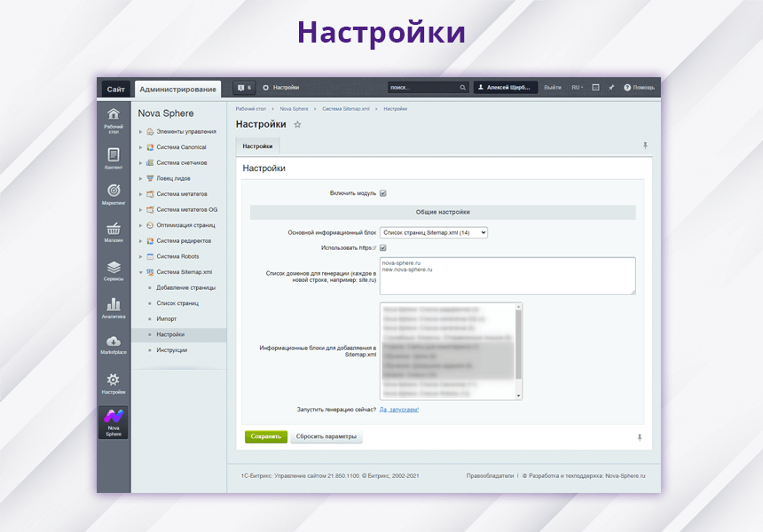Open the Аналитика chart icon
This screenshot has width=763, height=532.
coord(114,307)
